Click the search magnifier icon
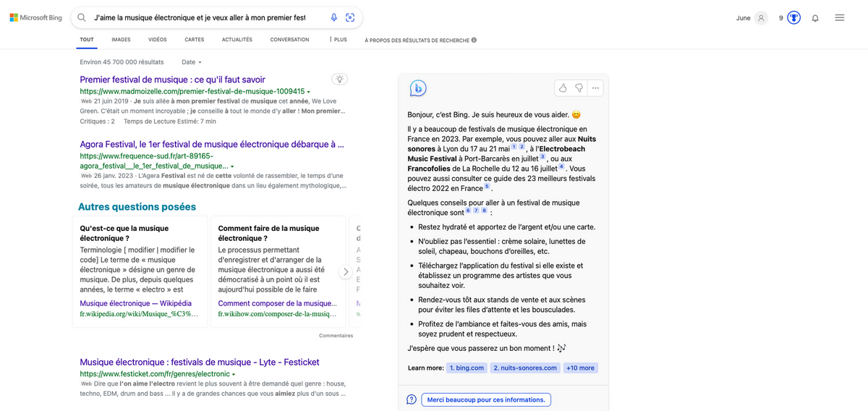Screen dimensions: 868x411 pyautogui.click(x=82, y=17)
